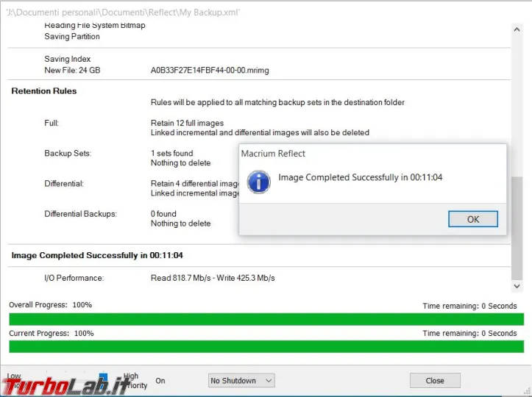Click the vertical scrollbar thumb
Viewport: 532px width, 397px height.
[x=517, y=228]
